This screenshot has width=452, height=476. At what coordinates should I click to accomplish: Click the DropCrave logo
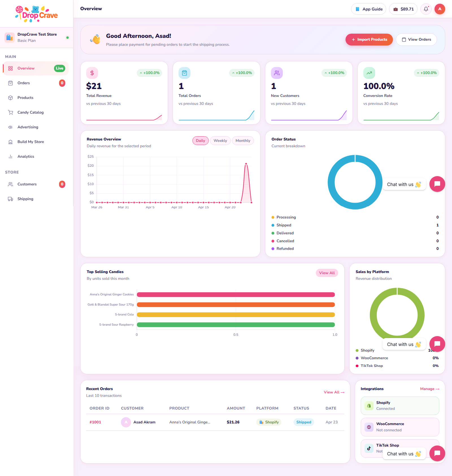36,14
